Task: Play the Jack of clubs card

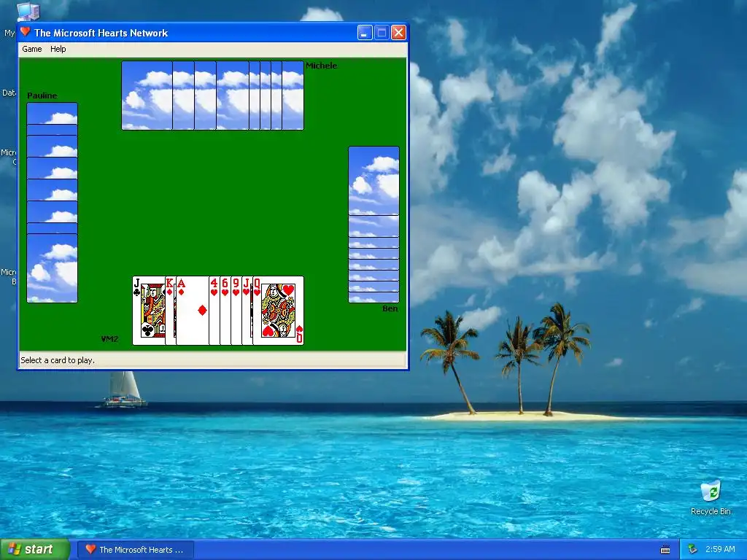Action: [x=149, y=311]
